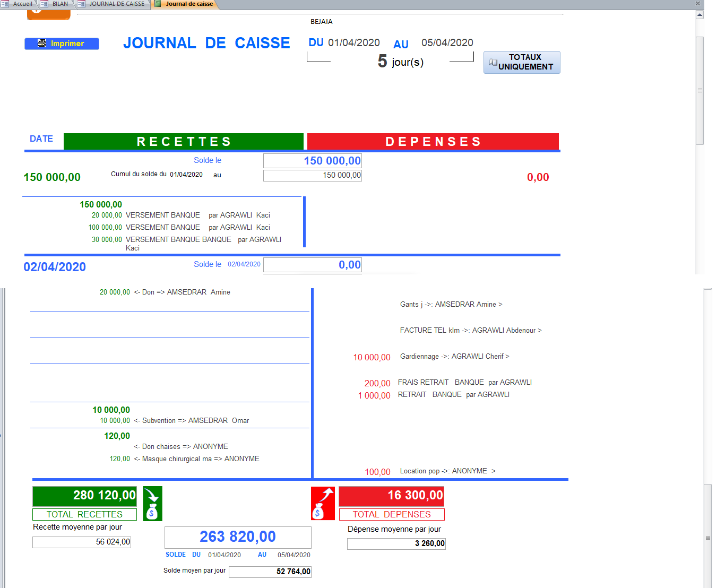Viewport: 725px width, 588px height.
Task: Click the bold green subtotal 120,00
Action: [x=117, y=436]
